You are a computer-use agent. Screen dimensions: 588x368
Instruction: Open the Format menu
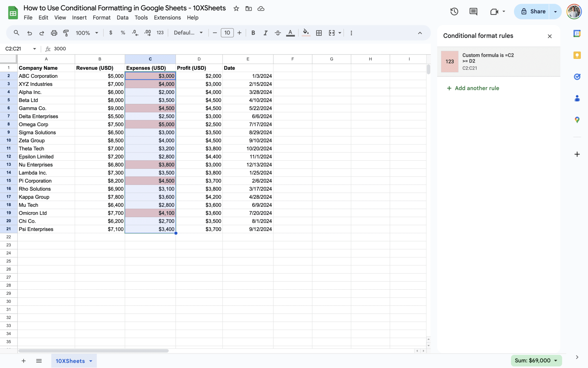102,18
